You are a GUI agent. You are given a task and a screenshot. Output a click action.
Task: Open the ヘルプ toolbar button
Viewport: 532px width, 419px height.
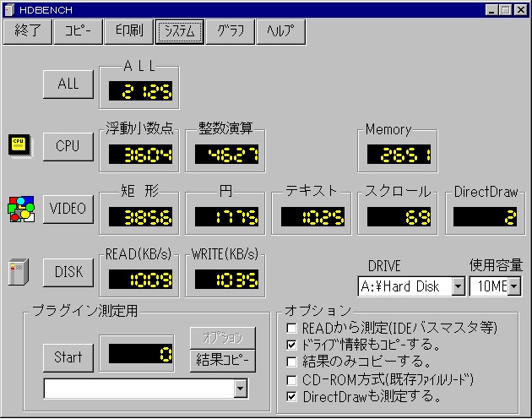click(280, 31)
